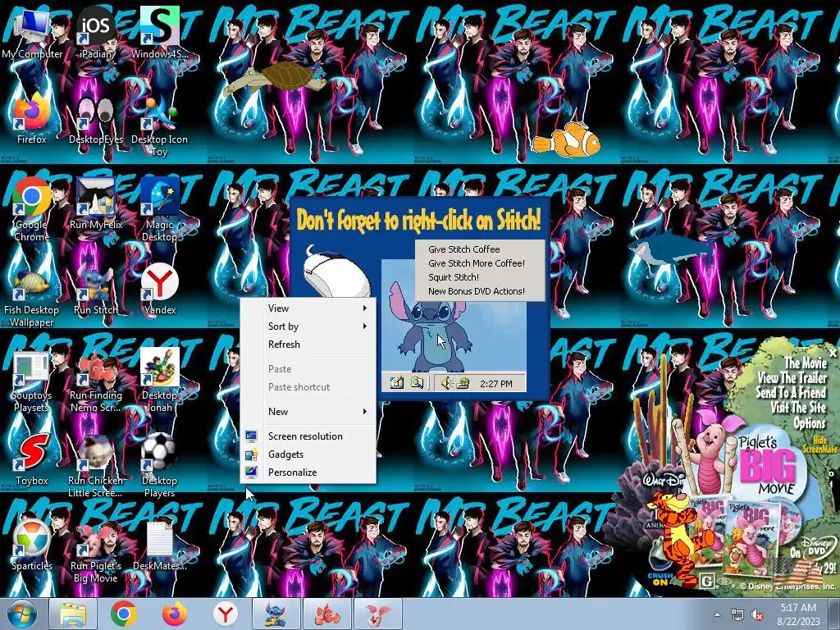
Task: Open the Windows Start button
Action: pos(21,614)
